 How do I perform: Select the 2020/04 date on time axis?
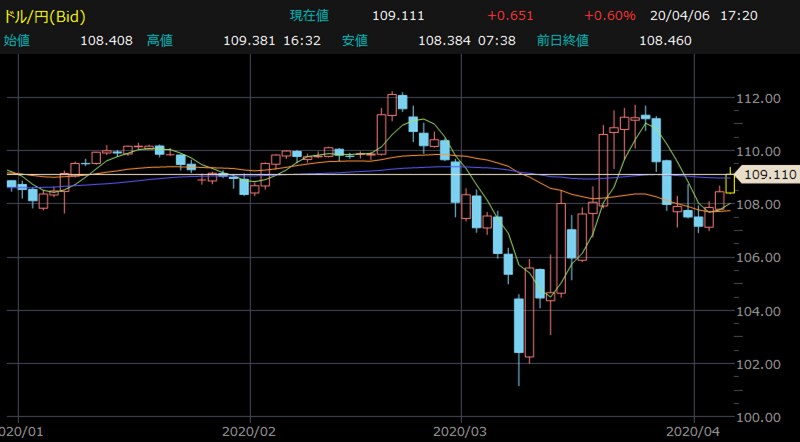[x=694, y=431]
